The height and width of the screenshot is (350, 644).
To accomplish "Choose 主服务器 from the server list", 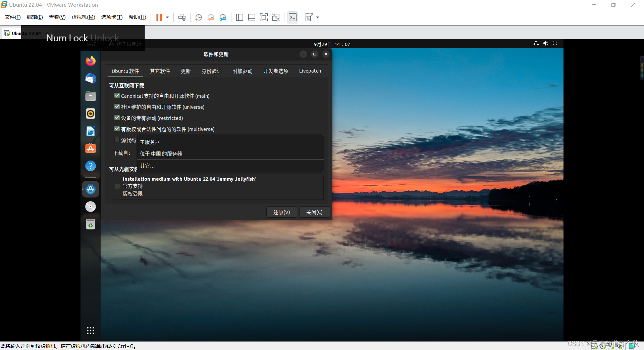I will [x=230, y=142].
